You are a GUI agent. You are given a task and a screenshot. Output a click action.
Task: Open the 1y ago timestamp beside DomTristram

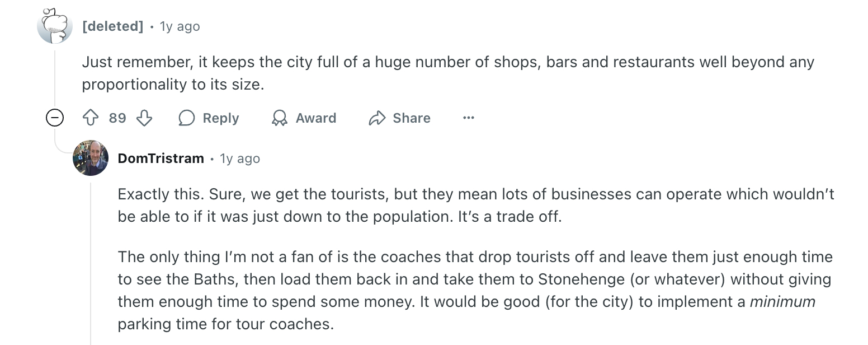point(240,158)
